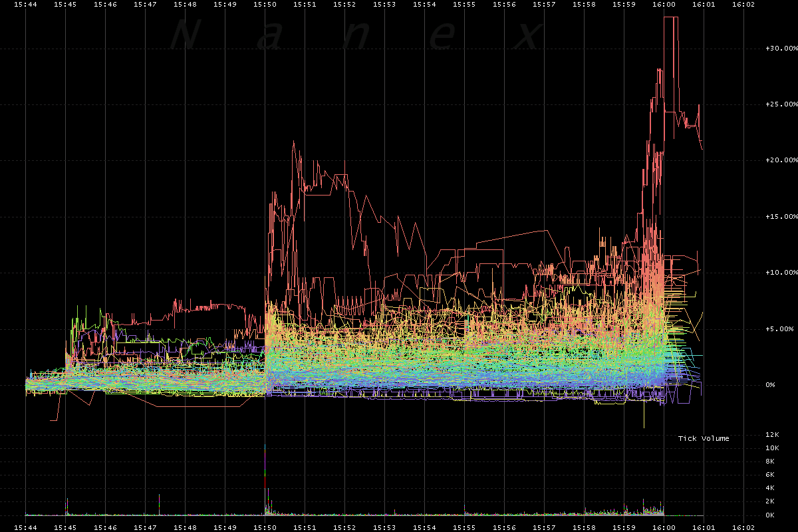Click the 12K volume axis label
Screen dimensions: 798x532
pyautogui.click(x=772, y=435)
